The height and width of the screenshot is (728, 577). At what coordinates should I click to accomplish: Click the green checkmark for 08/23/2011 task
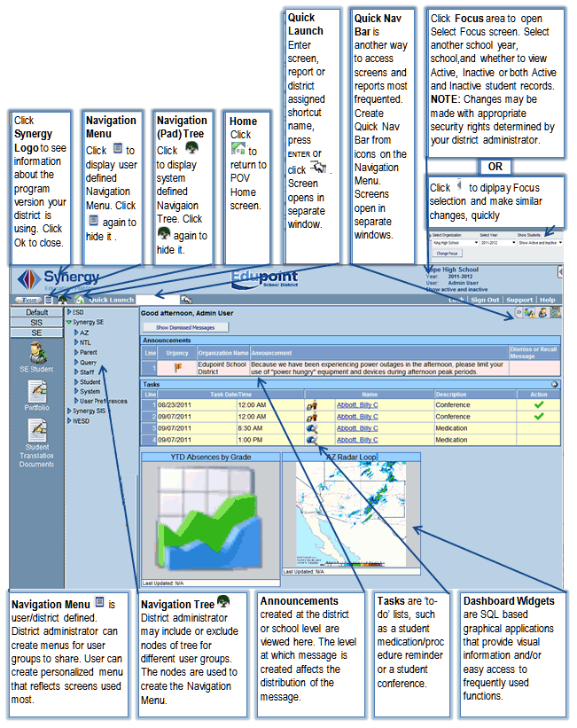(539, 405)
